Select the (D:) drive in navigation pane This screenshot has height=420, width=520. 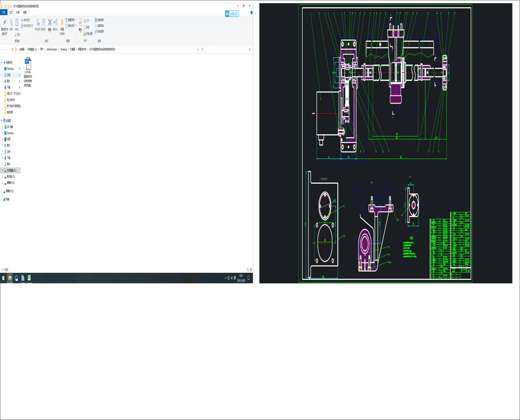11,177
